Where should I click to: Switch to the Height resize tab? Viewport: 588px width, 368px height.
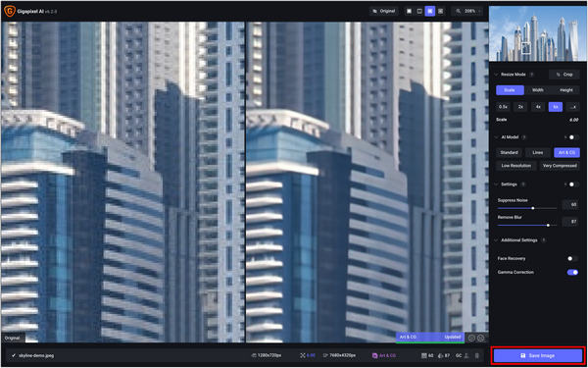point(565,90)
